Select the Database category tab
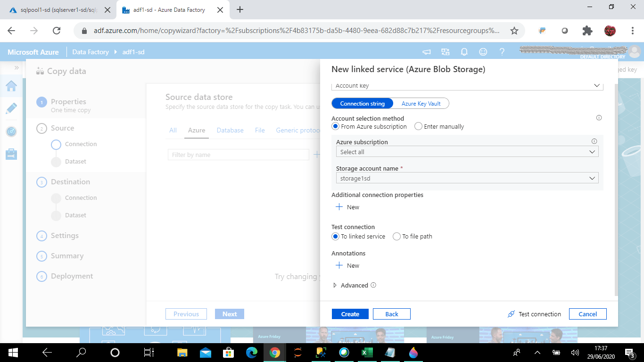The width and height of the screenshot is (644, 362). tap(230, 130)
